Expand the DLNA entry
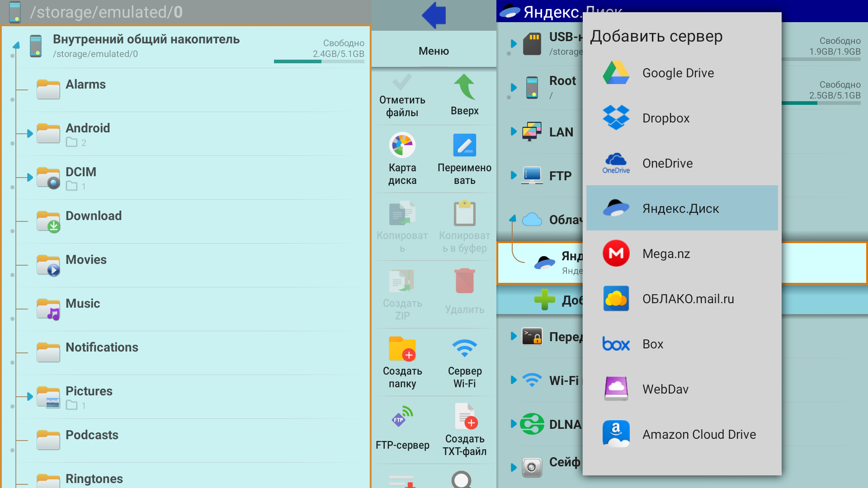868x488 pixels. tap(513, 424)
